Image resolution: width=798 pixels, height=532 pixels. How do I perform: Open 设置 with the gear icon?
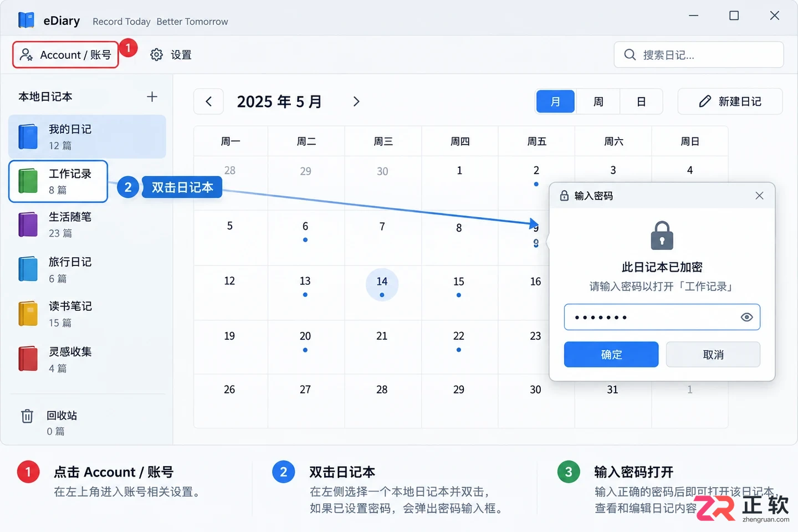[171, 55]
